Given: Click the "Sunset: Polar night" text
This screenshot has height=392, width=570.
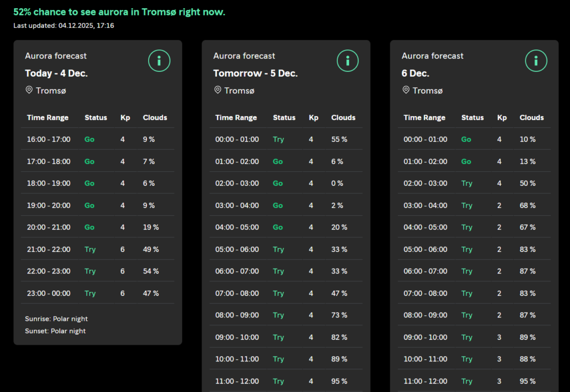Looking at the screenshot, I should (x=55, y=331).
